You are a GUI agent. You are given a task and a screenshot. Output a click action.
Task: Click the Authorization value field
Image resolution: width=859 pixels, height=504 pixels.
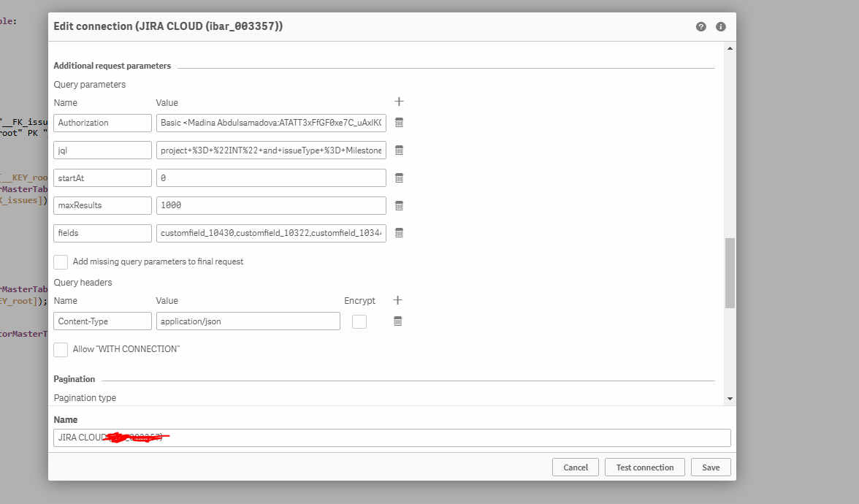(x=271, y=123)
